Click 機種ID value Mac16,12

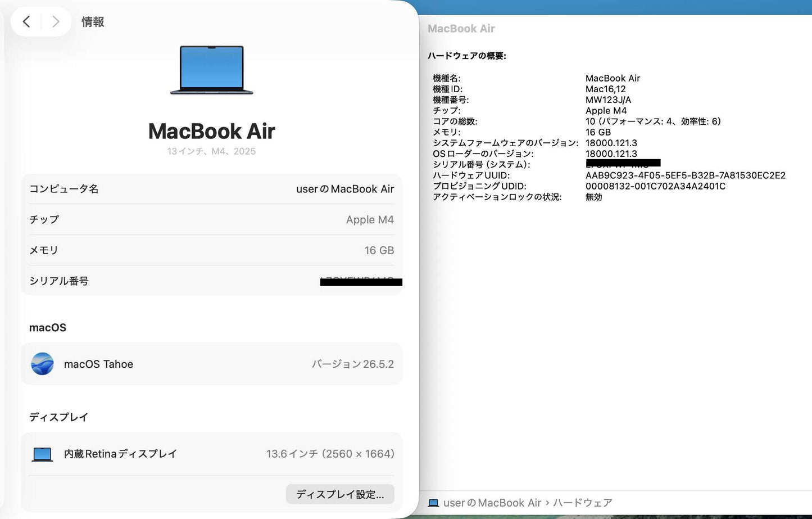(605, 89)
